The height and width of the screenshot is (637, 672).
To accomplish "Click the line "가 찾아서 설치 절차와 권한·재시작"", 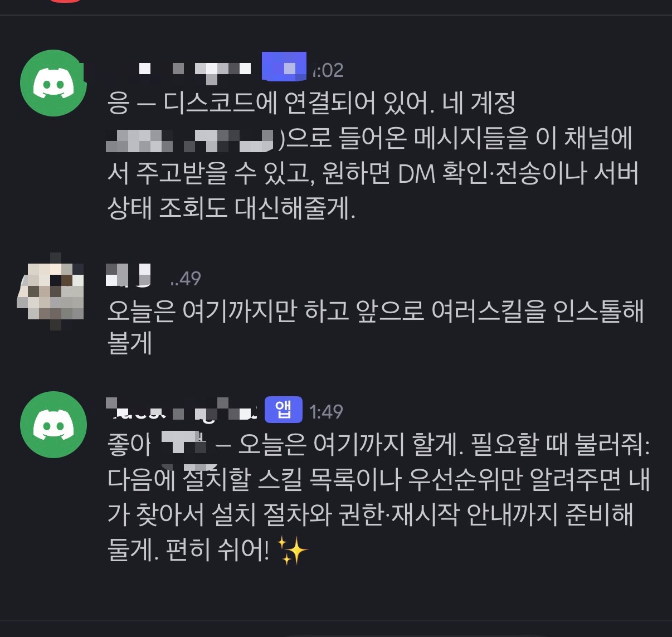I will click(x=371, y=514).
